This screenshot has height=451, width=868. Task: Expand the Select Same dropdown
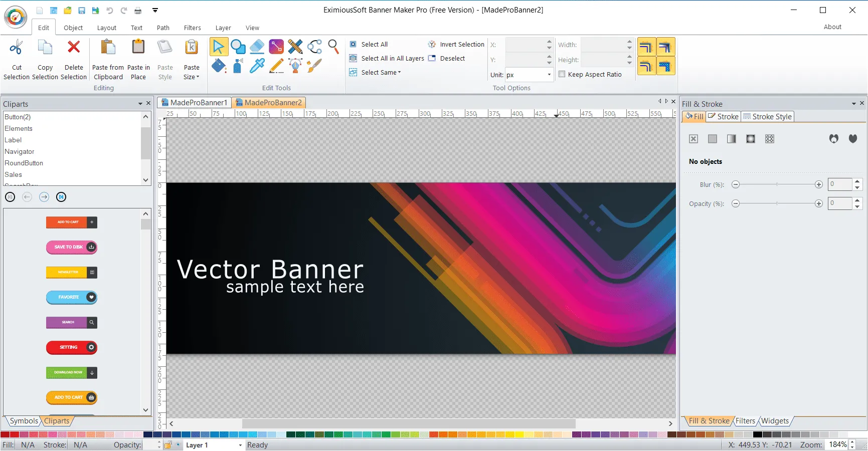pyautogui.click(x=381, y=72)
